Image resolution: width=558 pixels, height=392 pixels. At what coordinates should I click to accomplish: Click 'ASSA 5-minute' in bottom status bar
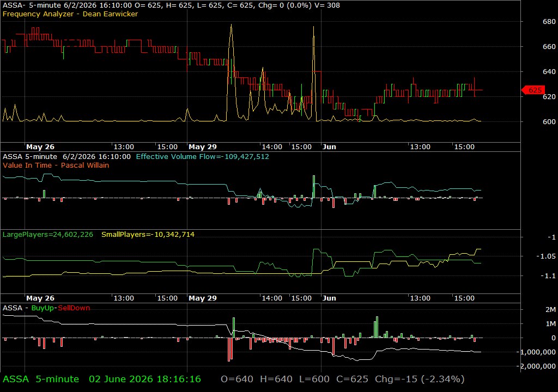pos(41,379)
